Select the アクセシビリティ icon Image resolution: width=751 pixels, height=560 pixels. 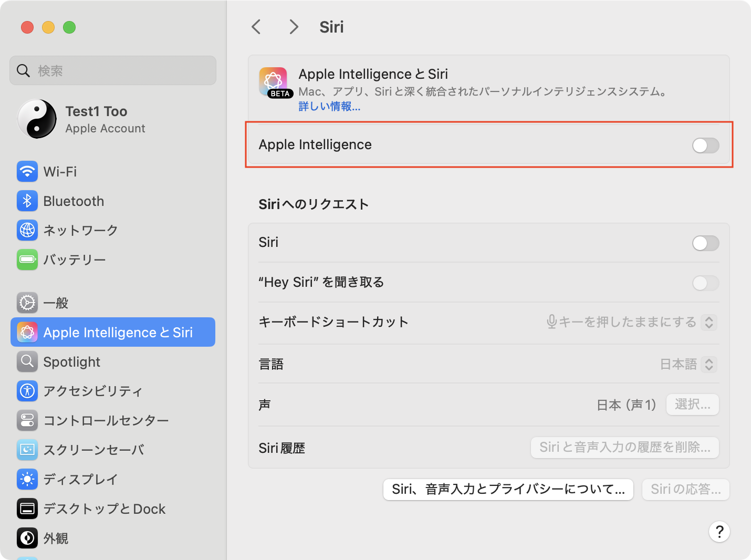pyautogui.click(x=27, y=391)
